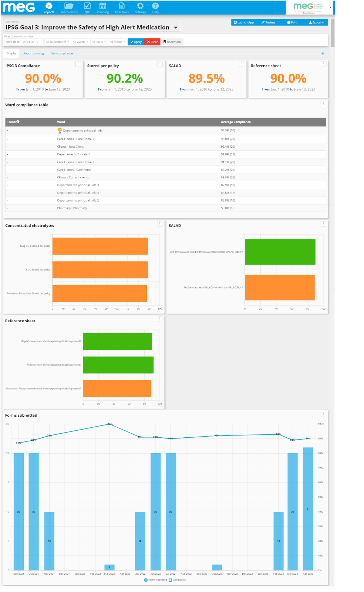The image size is (364, 592).
Task: Click the Apply filter button
Action: pyautogui.click(x=136, y=42)
